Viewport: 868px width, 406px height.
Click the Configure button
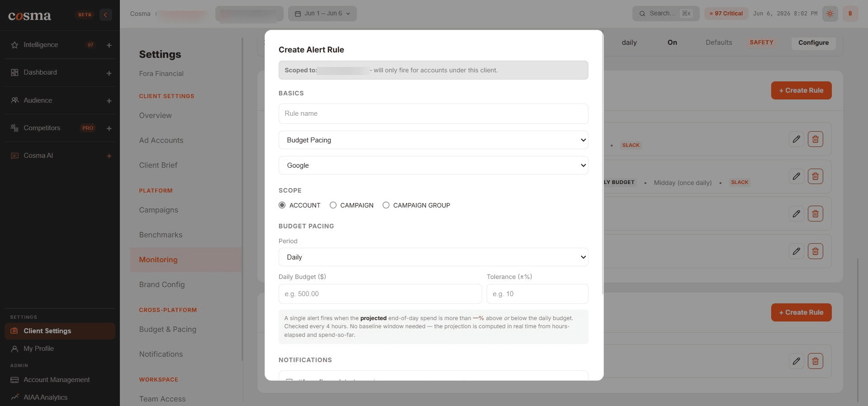click(x=813, y=42)
